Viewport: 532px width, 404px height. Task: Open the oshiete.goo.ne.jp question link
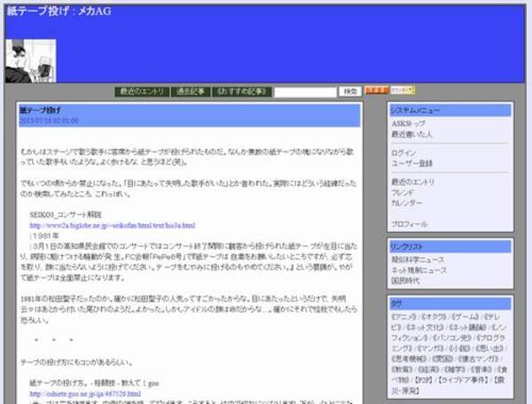(x=85, y=393)
